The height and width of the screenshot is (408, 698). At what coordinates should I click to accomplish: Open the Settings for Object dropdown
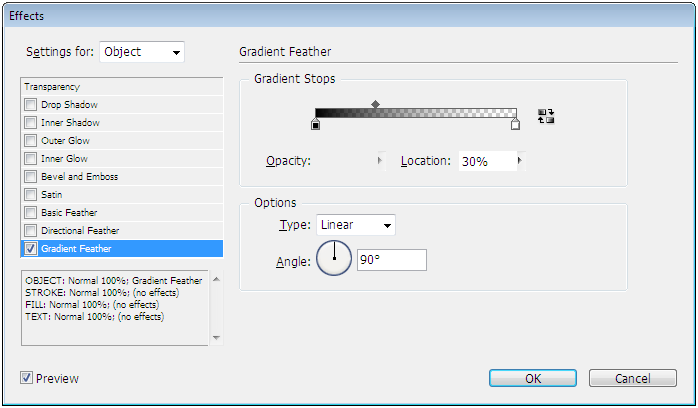tap(142, 52)
